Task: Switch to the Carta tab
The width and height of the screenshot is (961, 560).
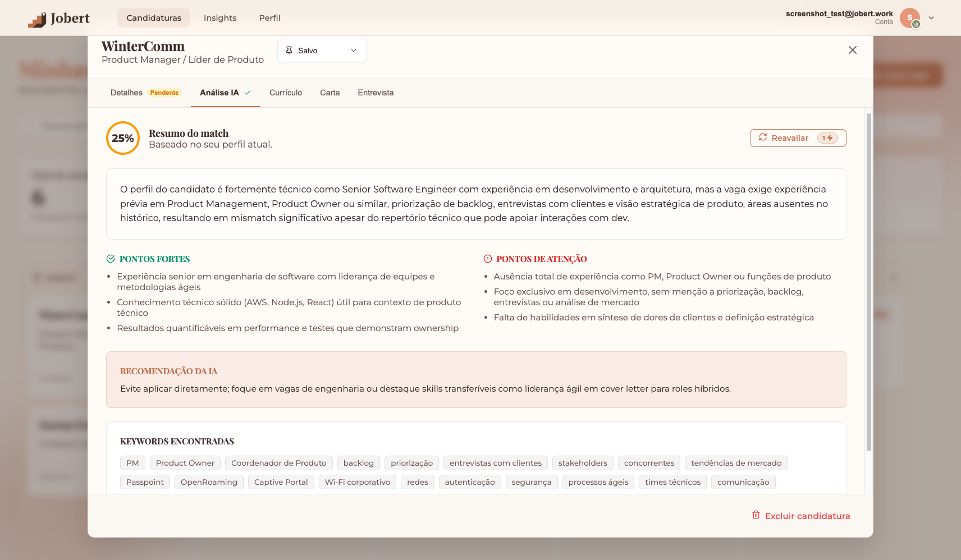Action: [330, 93]
